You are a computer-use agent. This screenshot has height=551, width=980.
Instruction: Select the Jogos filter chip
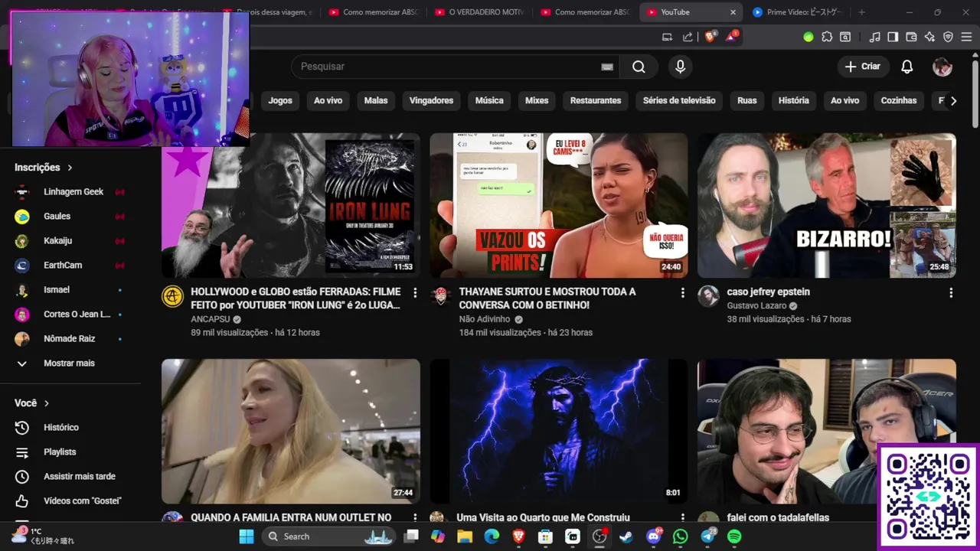click(280, 100)
